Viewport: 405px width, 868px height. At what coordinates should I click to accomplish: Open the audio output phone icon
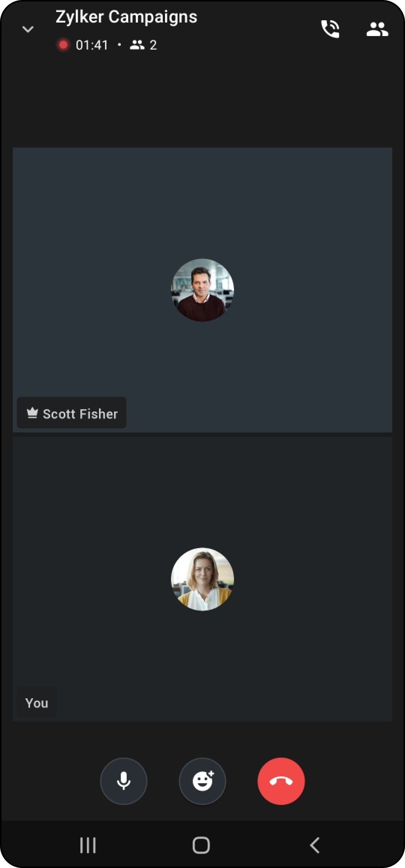coord(330,29)
